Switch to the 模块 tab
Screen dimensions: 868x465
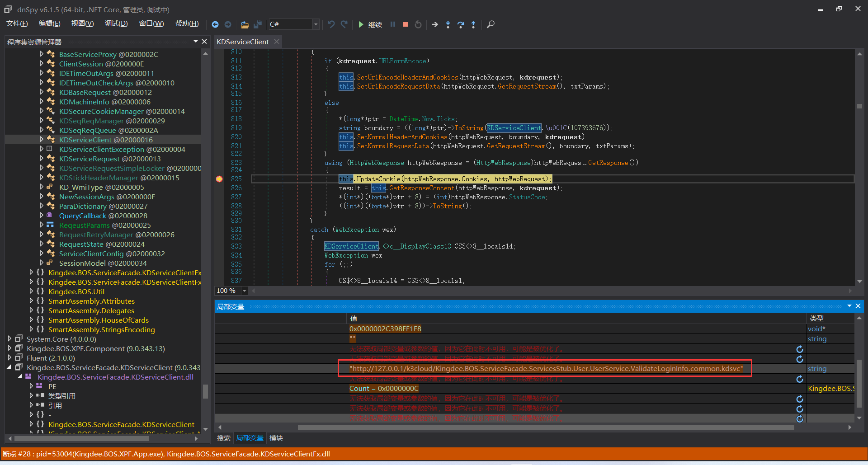(x=276, y=438)
